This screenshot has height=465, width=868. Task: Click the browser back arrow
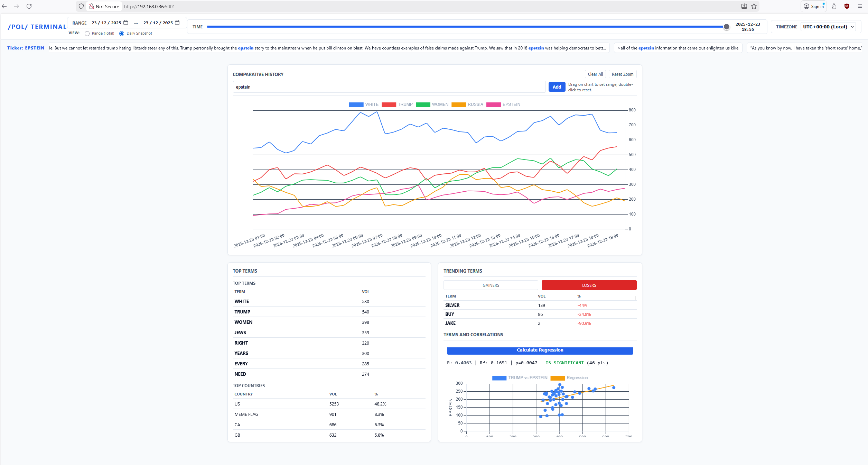click(4, 6)
